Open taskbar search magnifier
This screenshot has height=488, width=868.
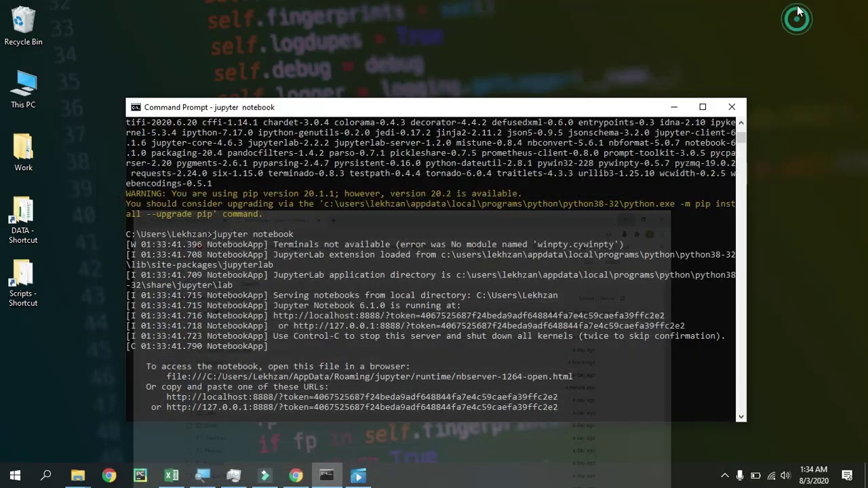point(46,476)
